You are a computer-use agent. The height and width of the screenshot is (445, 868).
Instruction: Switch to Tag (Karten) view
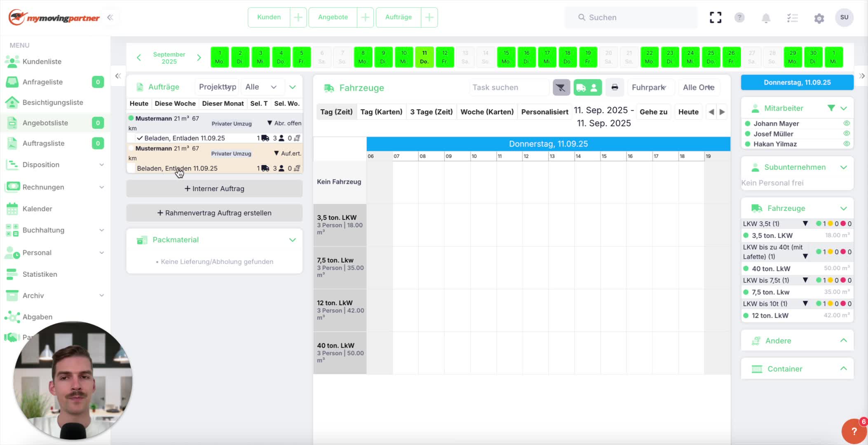[381, 112]
